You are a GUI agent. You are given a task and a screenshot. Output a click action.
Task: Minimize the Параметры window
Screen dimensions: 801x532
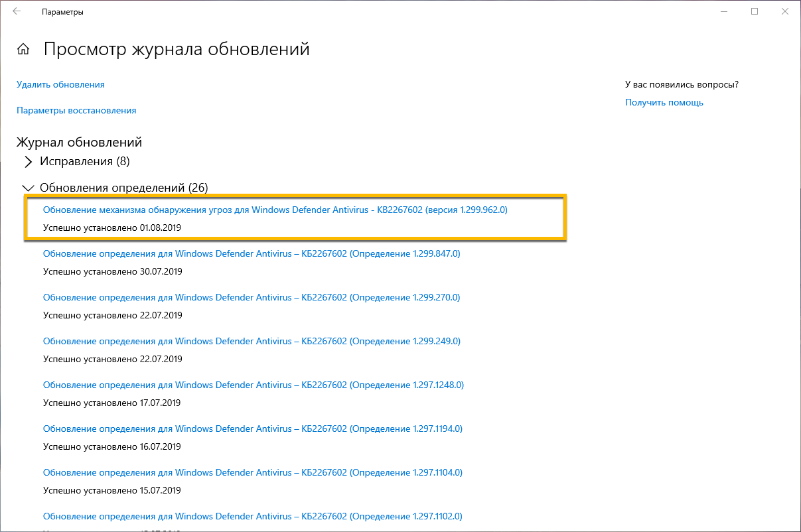click(723, 11)
